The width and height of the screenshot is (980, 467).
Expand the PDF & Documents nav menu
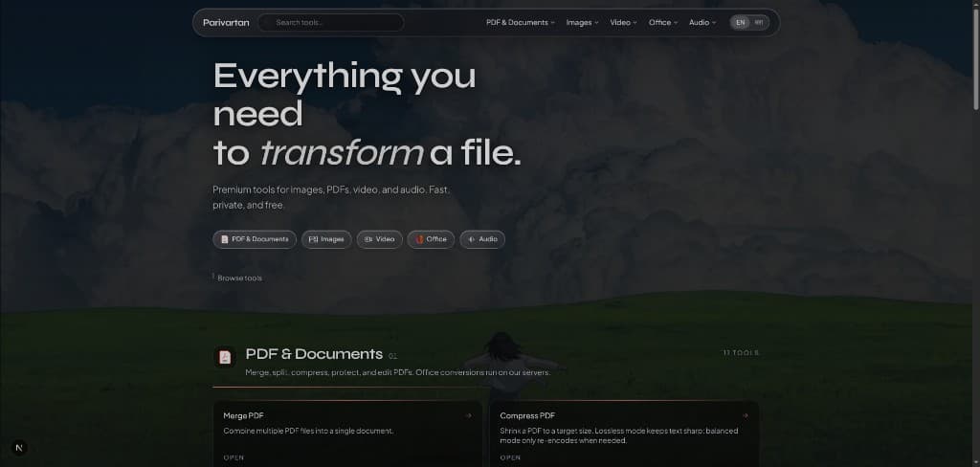click(520, 23)
